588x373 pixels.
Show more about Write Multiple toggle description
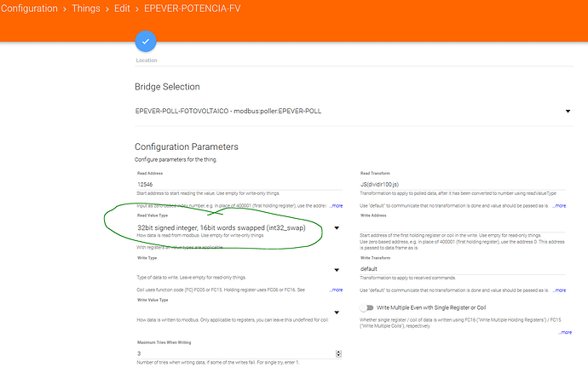pyautogui.click(x=563, y=332)
